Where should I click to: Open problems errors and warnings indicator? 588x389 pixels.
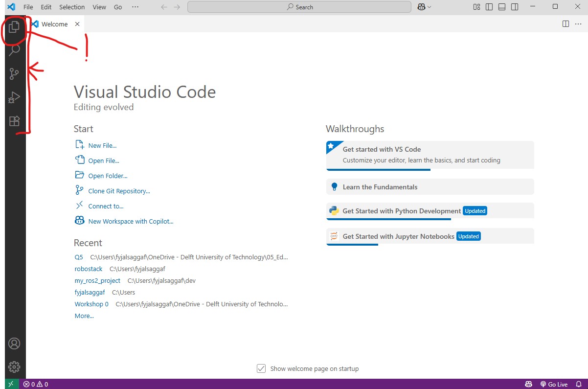(x=36, y=384)
